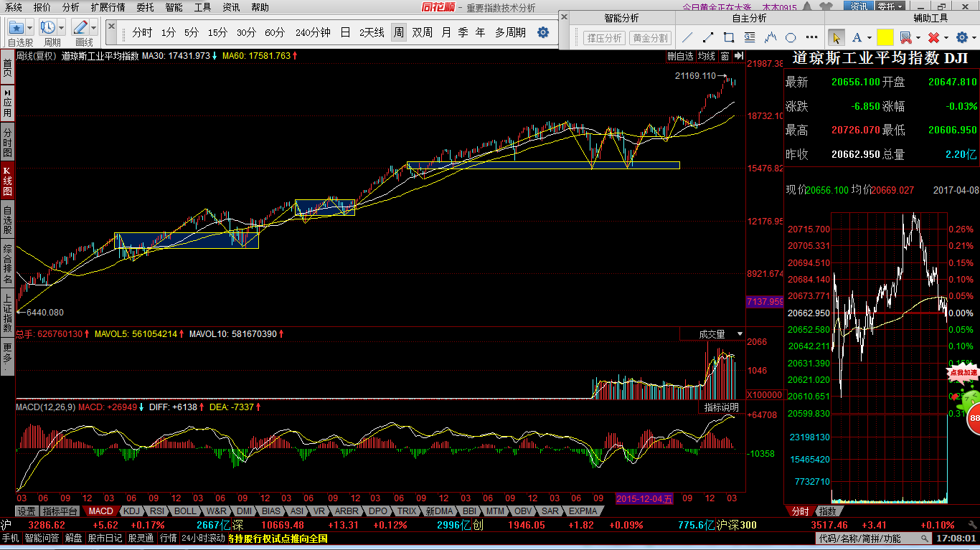Toggle the 周 weekly period button

(x=398, y=32)
